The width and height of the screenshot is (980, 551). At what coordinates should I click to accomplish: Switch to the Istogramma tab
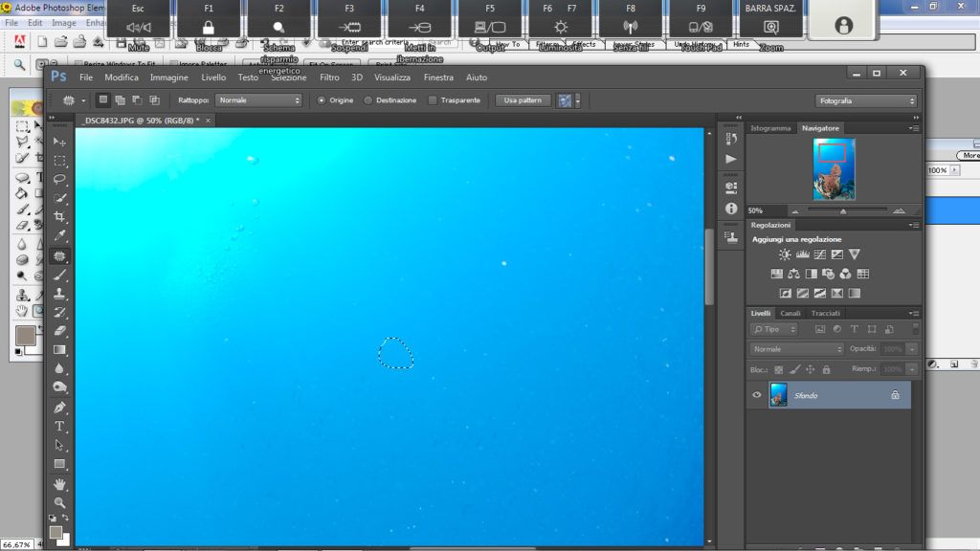(770, 128)
